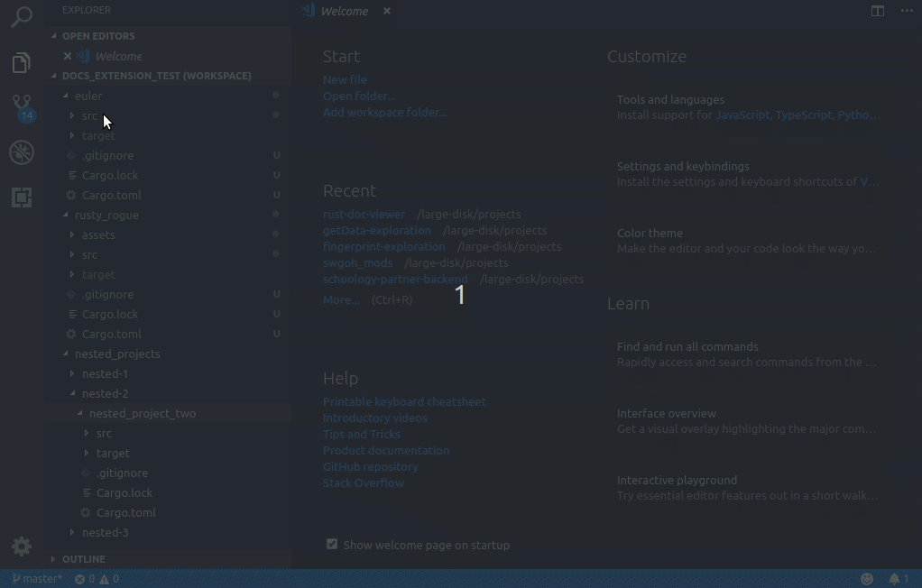This screenshot has height=588, width=922.
Task: Open the Tips and Tricks link
Action: 362,434
